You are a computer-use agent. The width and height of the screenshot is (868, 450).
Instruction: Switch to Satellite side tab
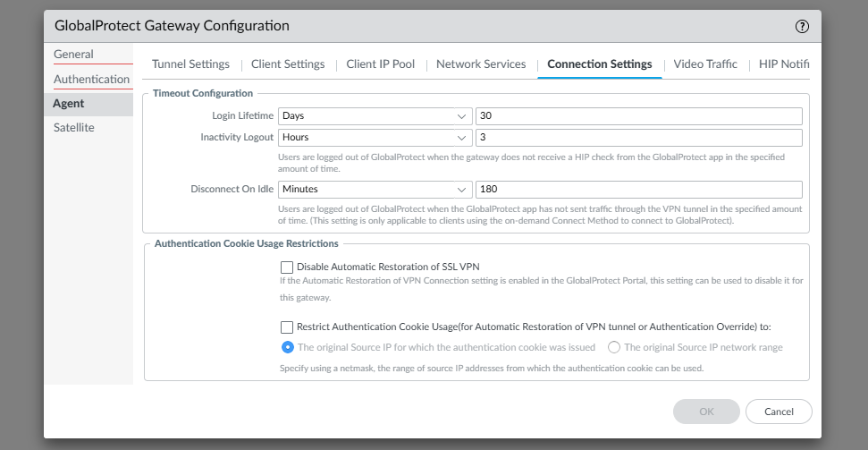pyautogui.click(x=73, y=128)
